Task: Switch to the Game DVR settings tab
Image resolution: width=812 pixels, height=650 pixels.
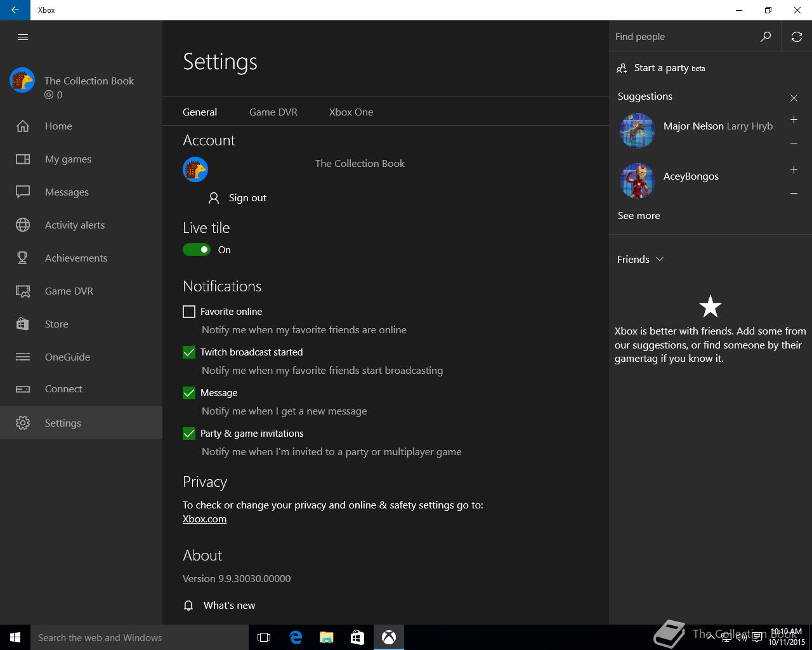Action: pyautogui.click(x=273, y=112)
